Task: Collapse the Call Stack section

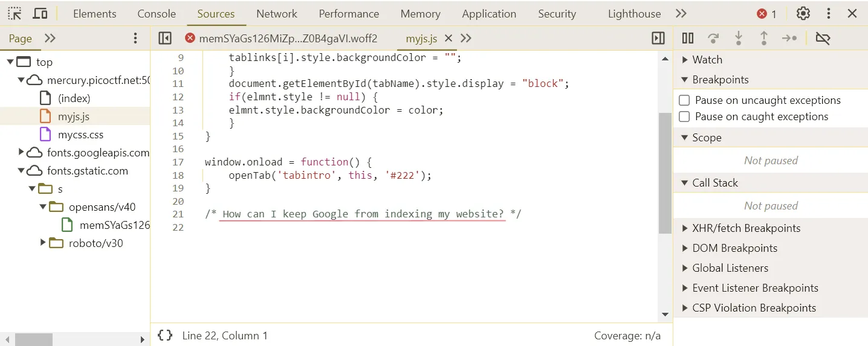Action: (685, 183)
